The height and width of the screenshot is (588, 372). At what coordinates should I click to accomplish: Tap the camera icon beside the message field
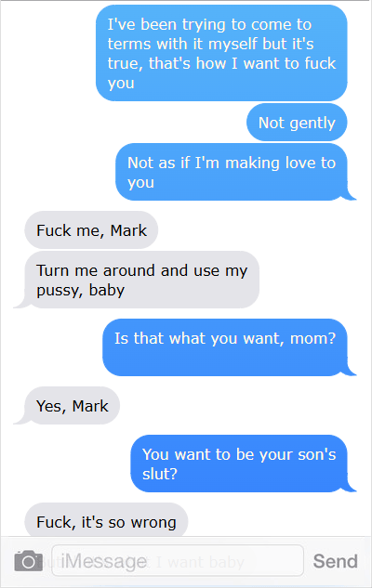click(x=29, y=561)
